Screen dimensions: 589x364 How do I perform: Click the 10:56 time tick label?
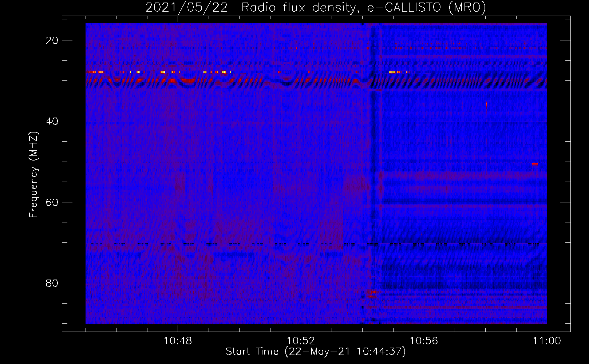click(424, 341)
